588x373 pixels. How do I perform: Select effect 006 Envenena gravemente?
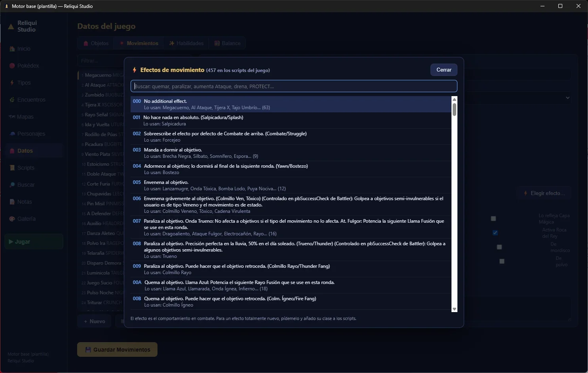point(291,205)
